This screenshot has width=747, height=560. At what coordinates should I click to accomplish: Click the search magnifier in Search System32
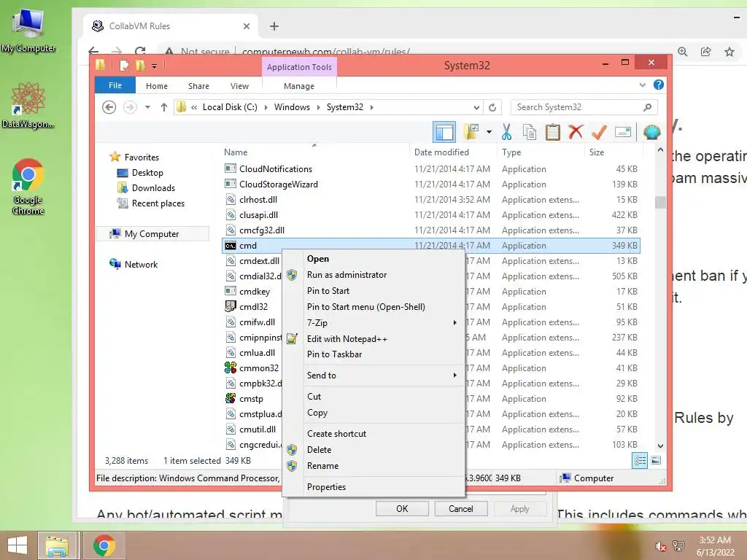pos(647,107)
